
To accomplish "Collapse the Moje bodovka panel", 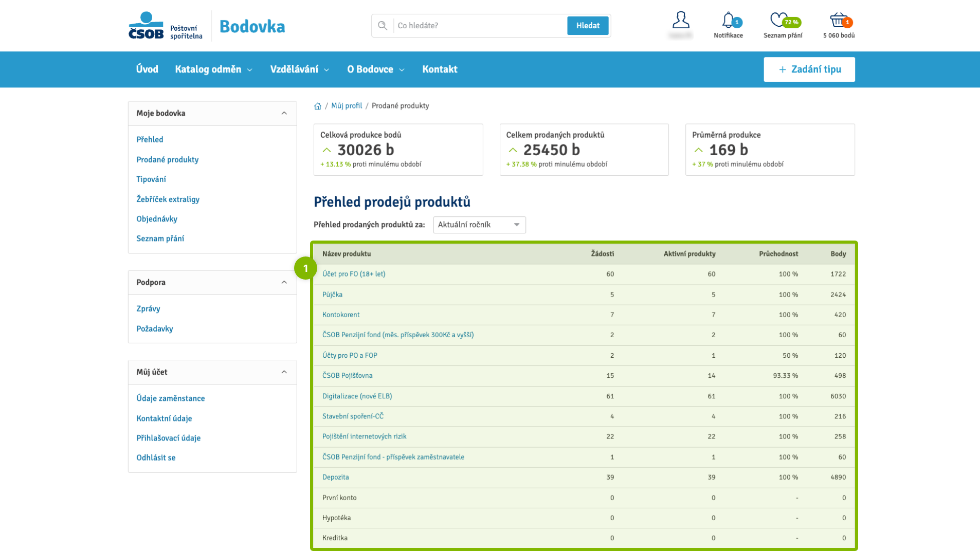I will (284, 113).
